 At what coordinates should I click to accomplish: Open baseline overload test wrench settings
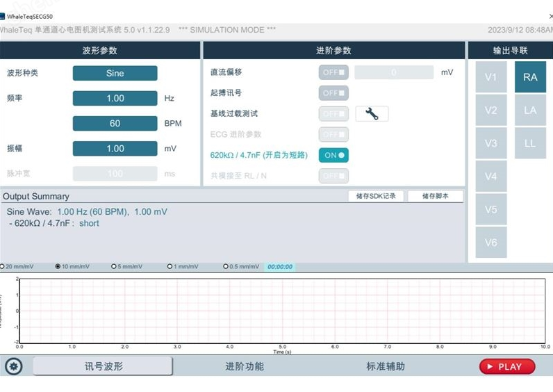[372, 114]
